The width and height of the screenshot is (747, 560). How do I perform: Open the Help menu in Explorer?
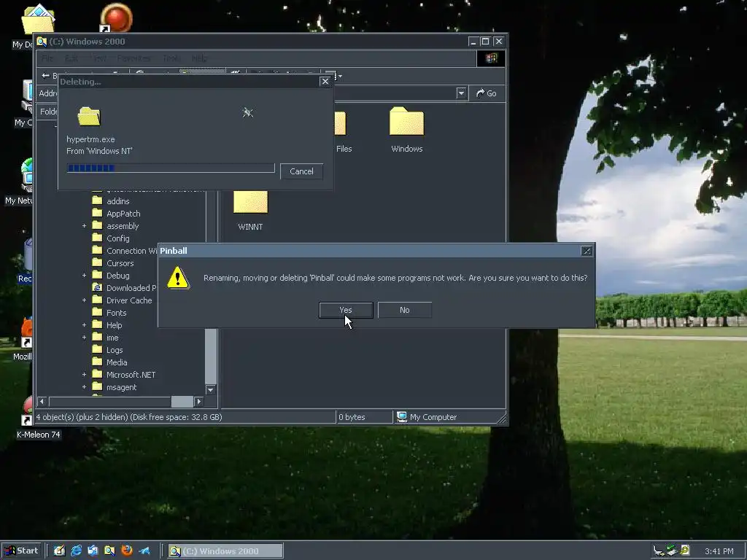[199, 58]
